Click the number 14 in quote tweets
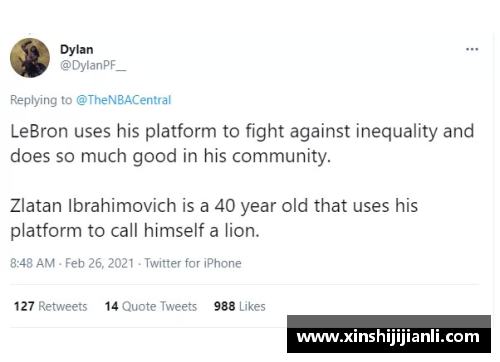Viewport: 500px width, 362px height. (111, 306)
